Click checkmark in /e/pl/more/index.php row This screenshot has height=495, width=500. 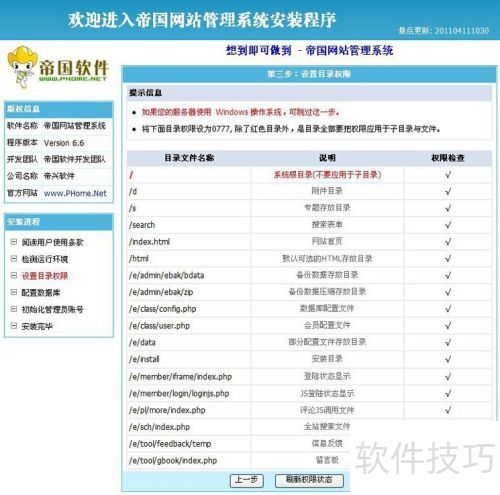pyautogui.click(x=448, y=410)
